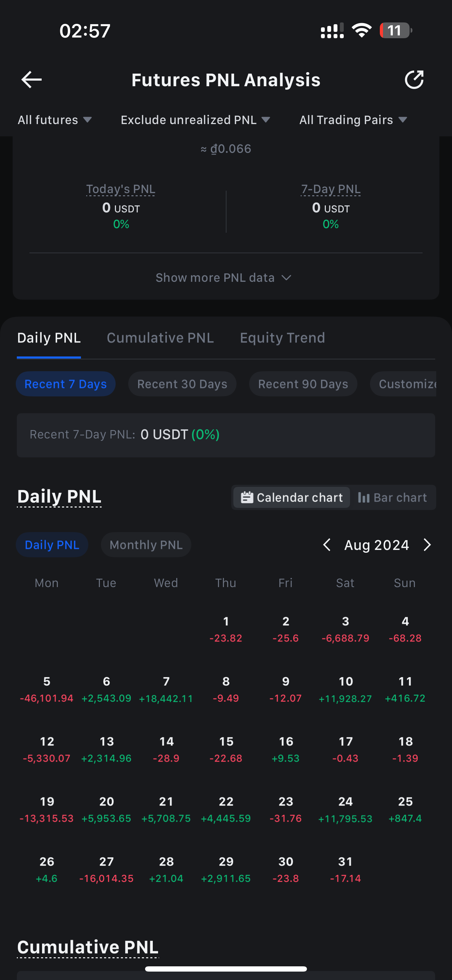Viewport: 452px width, 980px height.
Task: Switch to the Equity Trend tab
Action: tap(282, 338)
